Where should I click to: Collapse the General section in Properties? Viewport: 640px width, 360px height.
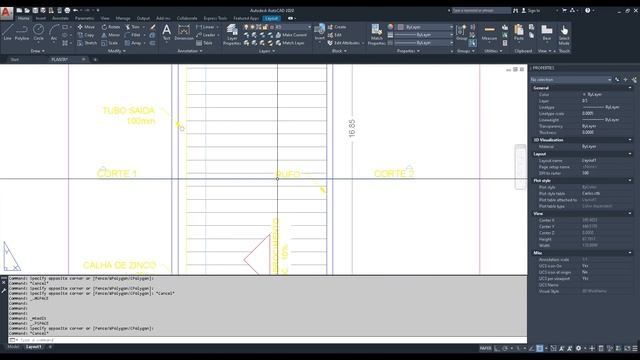coord(630,88)
